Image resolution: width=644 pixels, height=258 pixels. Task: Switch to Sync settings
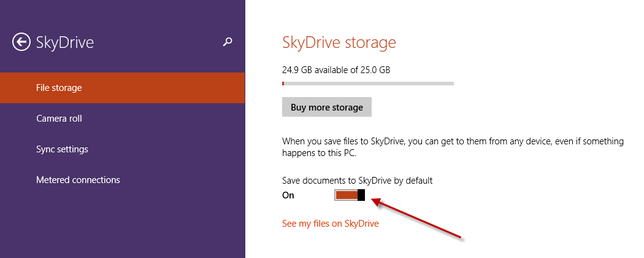click(123, 149)
